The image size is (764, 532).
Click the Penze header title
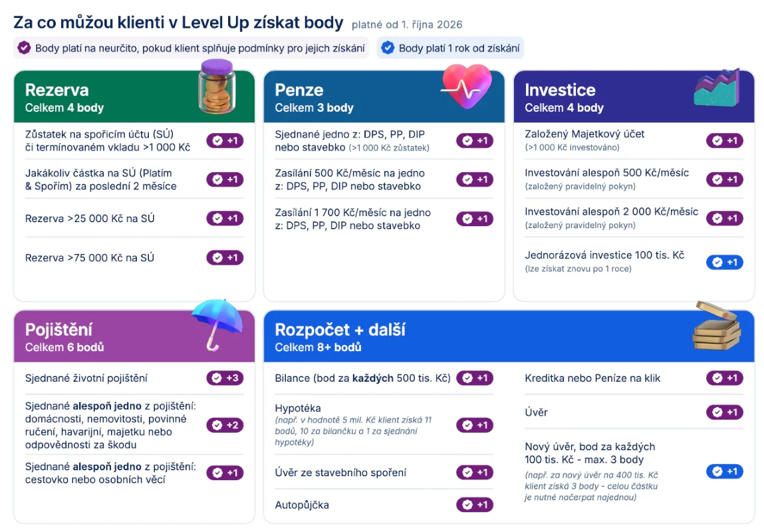(x=299, y=90)
